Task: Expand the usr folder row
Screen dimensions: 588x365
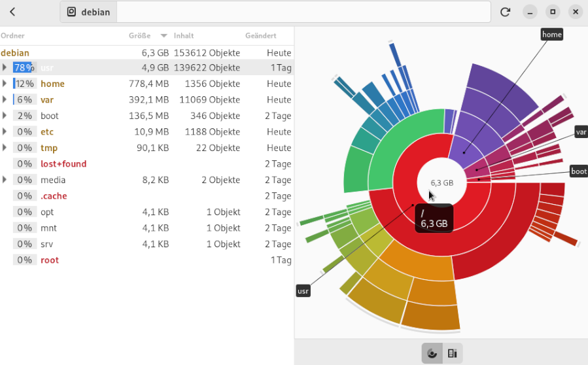Action: tap(5, 67)
